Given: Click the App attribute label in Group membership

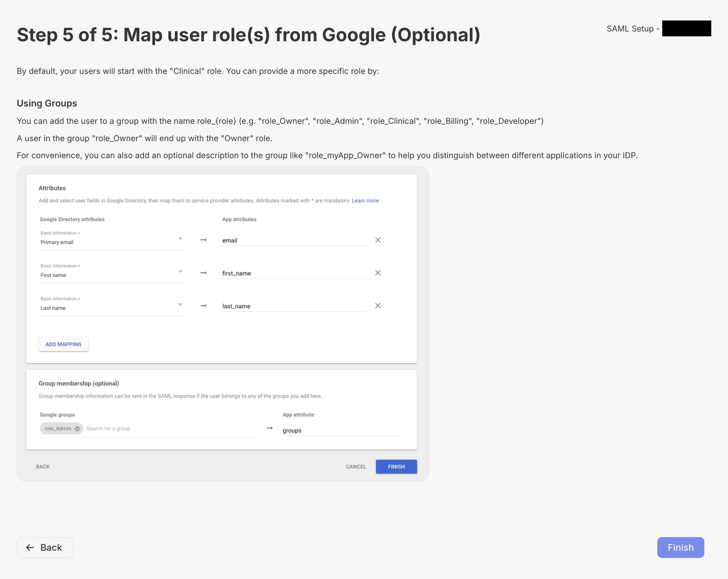Looking at the screenshot, I should pos(298,414).
